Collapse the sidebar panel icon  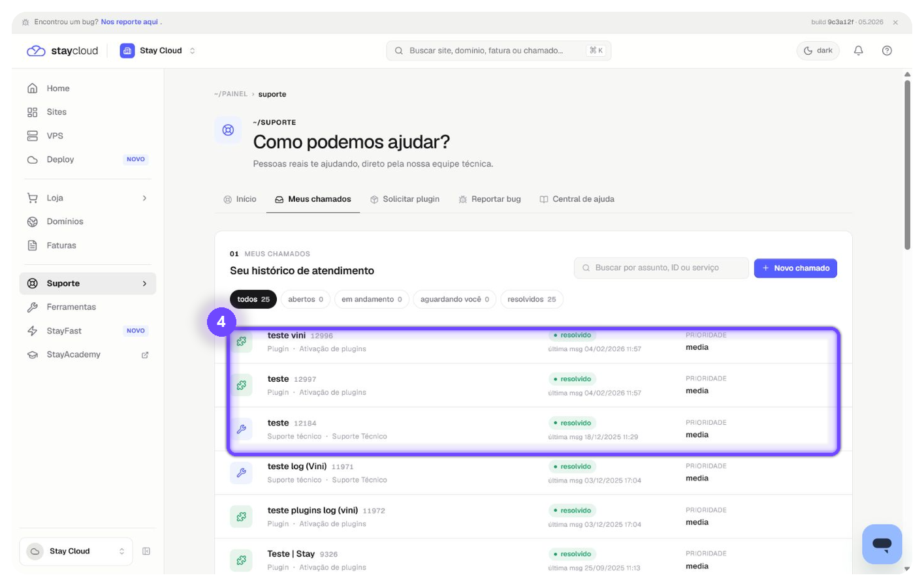pyautogui.click(x=146, y=551)
